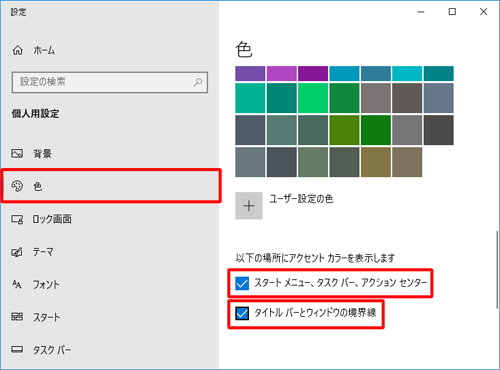Select the charcoal swatch ending the third row
The height and width of the screenshot is (370, 500).
(x=439, y=130)
